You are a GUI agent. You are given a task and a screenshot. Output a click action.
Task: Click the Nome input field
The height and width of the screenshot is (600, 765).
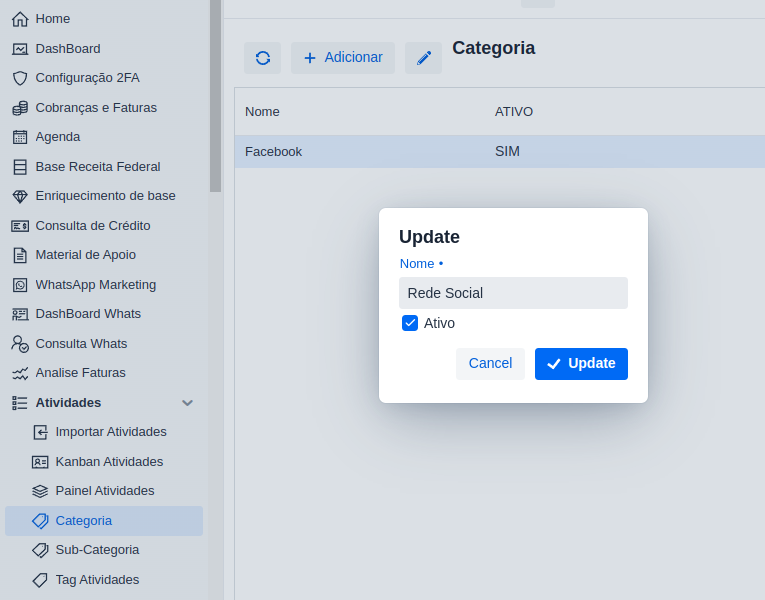tap(513, 293)
